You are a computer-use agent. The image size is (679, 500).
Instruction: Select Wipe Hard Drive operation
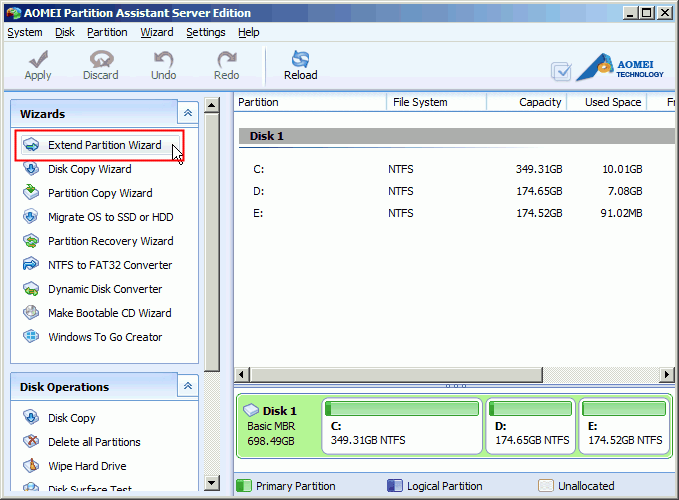(x=87, y=466)
